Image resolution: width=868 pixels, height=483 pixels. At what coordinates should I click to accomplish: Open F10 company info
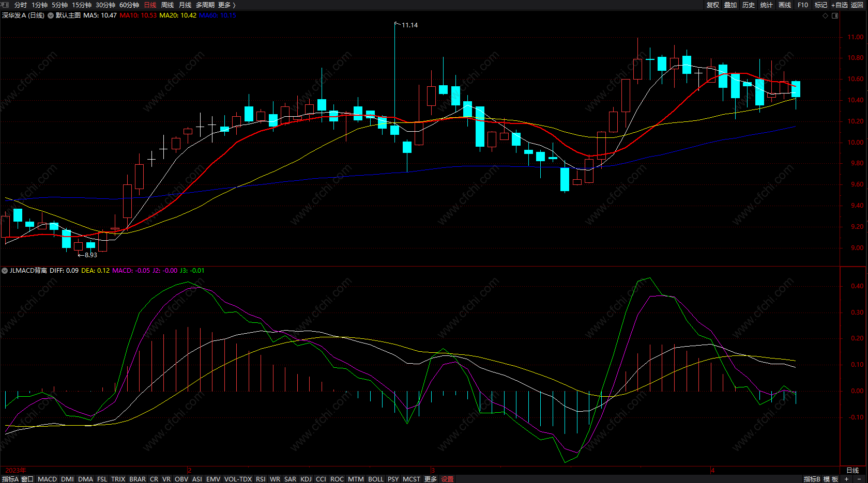pos(803,5)
